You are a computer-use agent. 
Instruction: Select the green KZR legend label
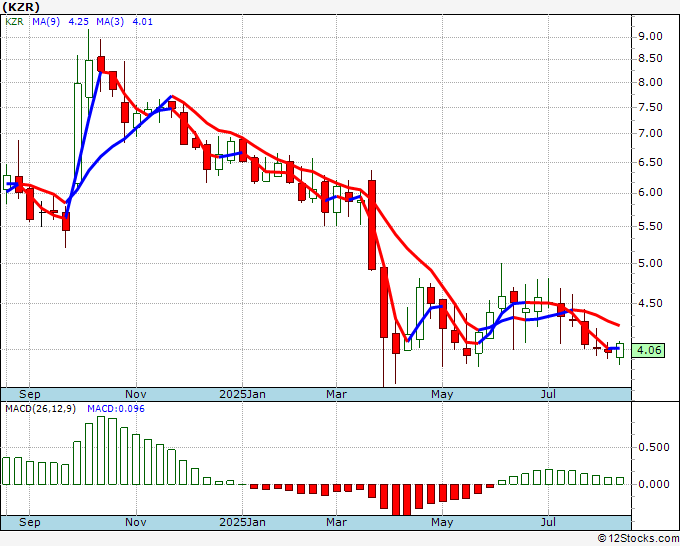pyautogui.click(x=14, y=22)
